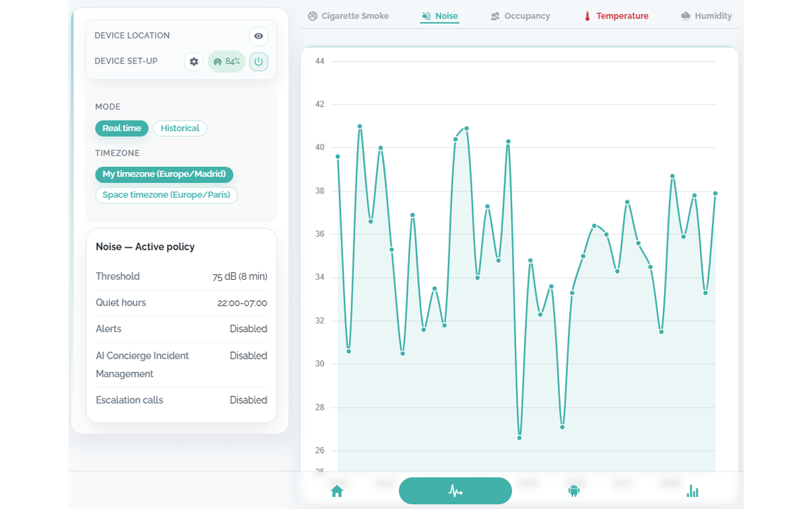Click "AI Concierge Incident Management" label
The height and width of the screenshot is (509, 812).
tap(142, 365)
